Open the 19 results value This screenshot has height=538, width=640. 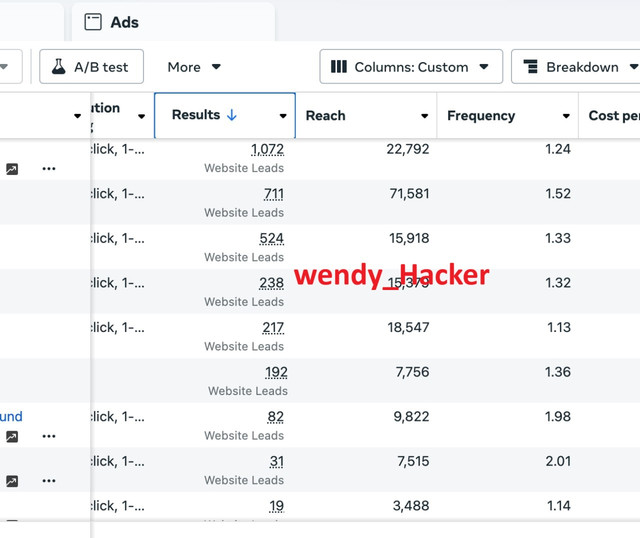click(x=276, y=506)
